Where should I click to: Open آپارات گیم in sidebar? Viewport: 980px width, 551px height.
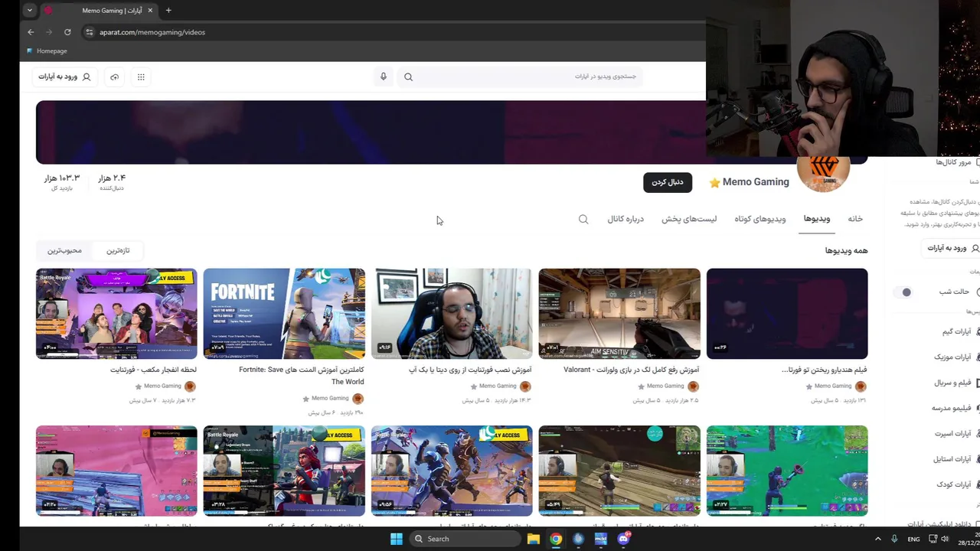(961, 331)
